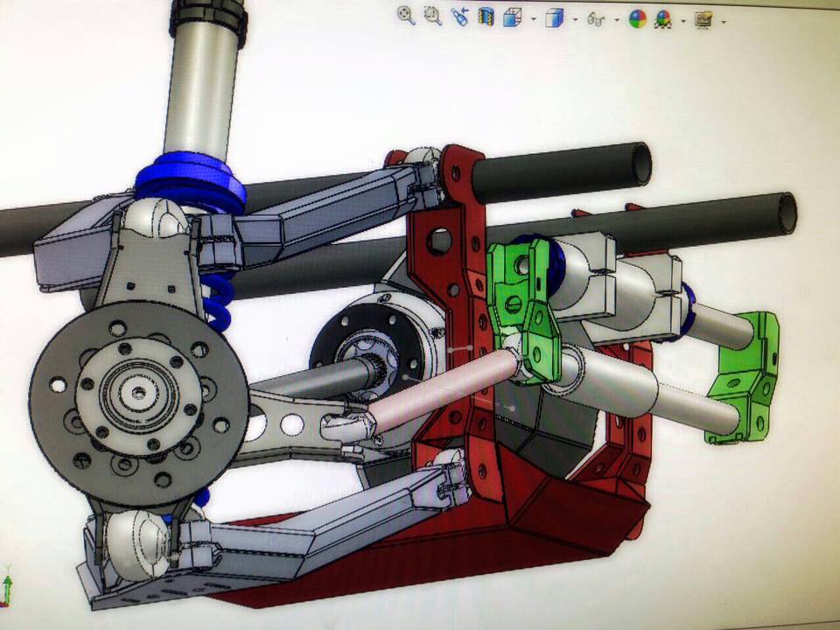Click the Hide/Show Items glasses icon
Viewport: 840px width, 630px height.
pos(596,20)
